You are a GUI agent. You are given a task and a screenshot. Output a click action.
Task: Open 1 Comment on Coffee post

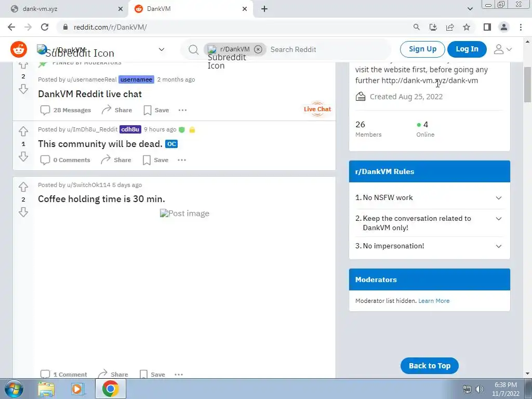pos(63,374)
